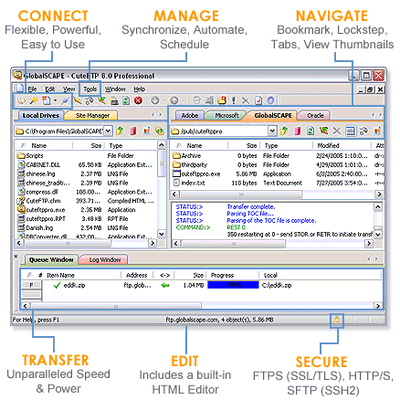The height and width of the screenshot is (410, 400).
Task: Click the red Stop transfer icon
Action: click(x=138, y=100)
